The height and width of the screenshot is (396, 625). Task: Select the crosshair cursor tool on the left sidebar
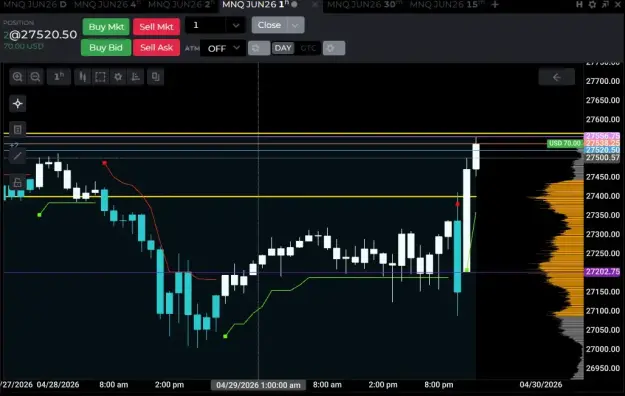click(x=18, y=104)
